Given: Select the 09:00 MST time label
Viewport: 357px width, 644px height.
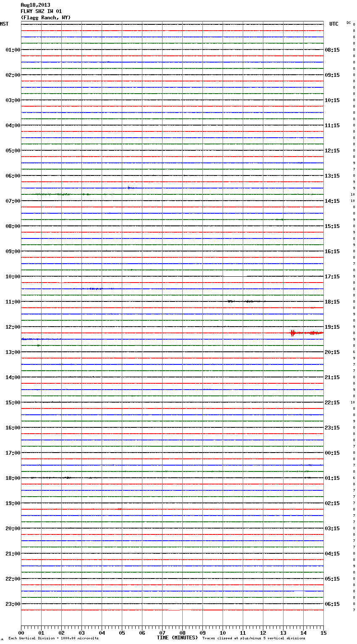Looking at the screenshot, I should pos(13,251).
